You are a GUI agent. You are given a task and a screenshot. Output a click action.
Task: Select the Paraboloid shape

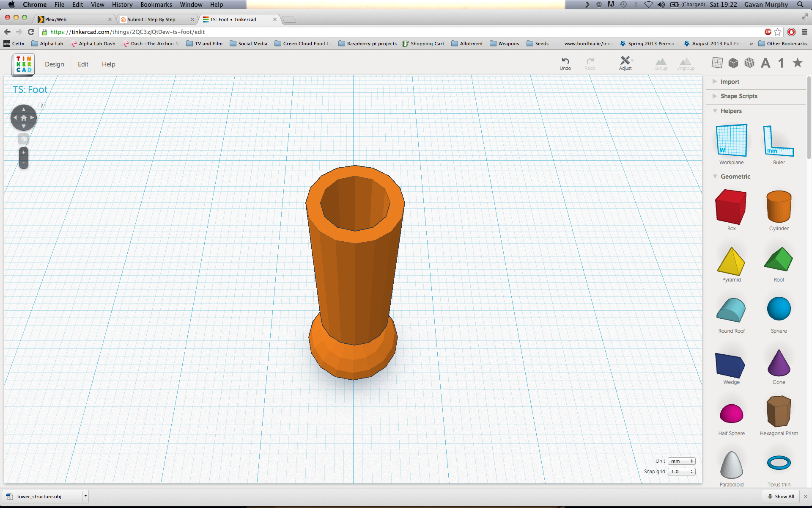(731, 465)
